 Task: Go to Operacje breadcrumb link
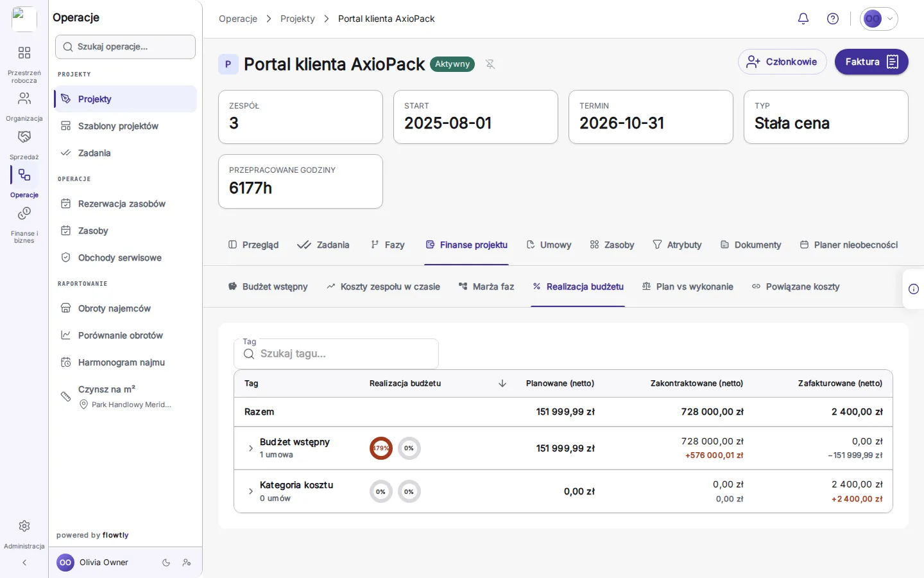[238, 19]
